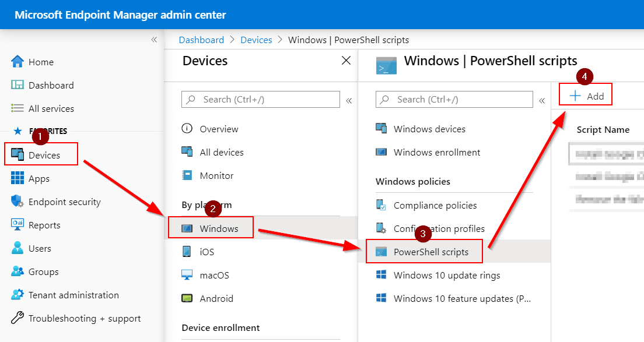Click the Compliance policies icon
This screenshot has height=342, width=644.
pyautogui.click(x=381, y=205)
